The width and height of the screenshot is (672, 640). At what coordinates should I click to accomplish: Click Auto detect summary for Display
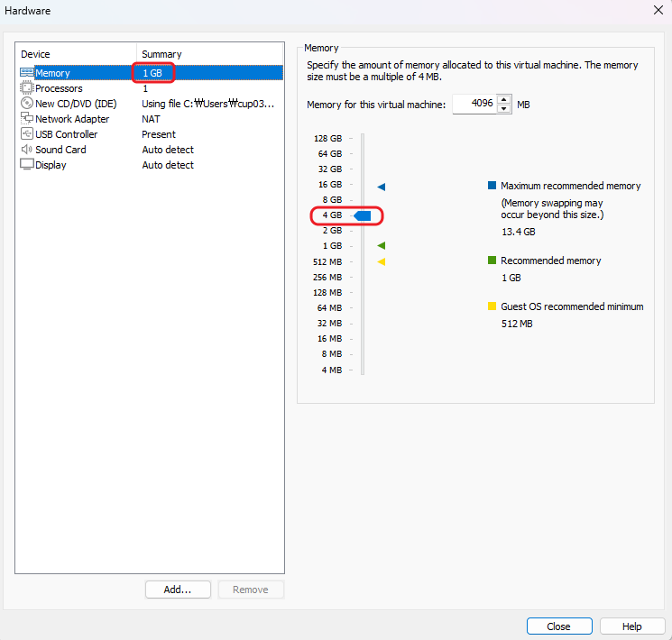pyautogui.click(x=168, y=165)
